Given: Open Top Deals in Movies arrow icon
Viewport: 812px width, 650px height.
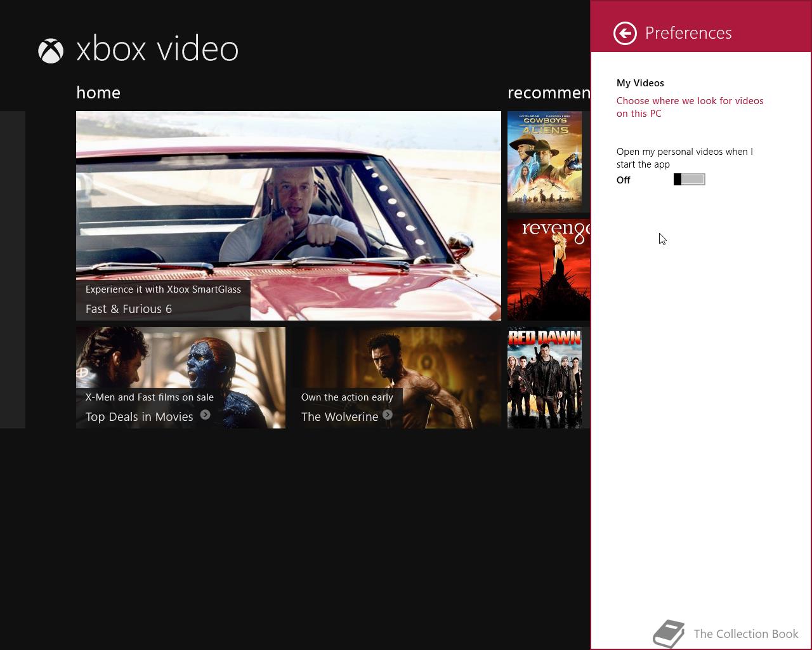Looking at the screenshot, I should tap(205, 415).
